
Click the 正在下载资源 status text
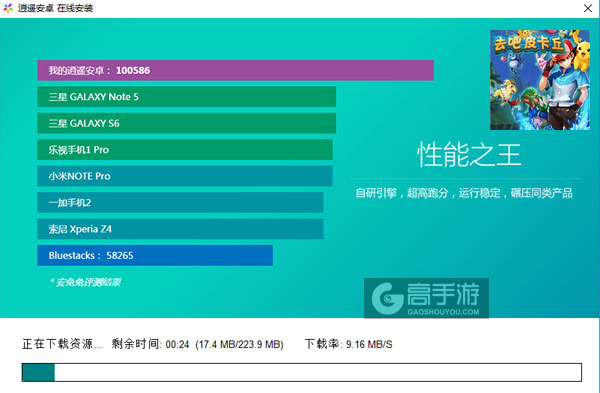tap(62, 344)
